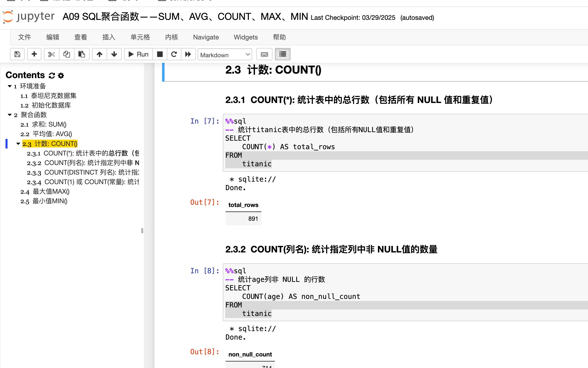Collapse section 2 聚合函数 in Contents
Image resolution: width=588 pixels, height=368 pixels.
pos(9,115)
